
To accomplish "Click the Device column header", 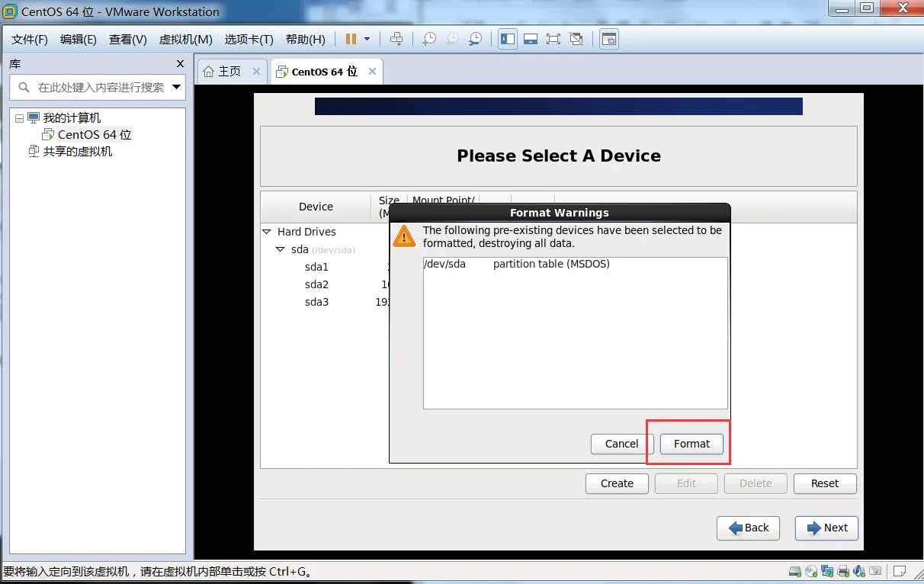I will pyautogui.click(x=316, y=207).
